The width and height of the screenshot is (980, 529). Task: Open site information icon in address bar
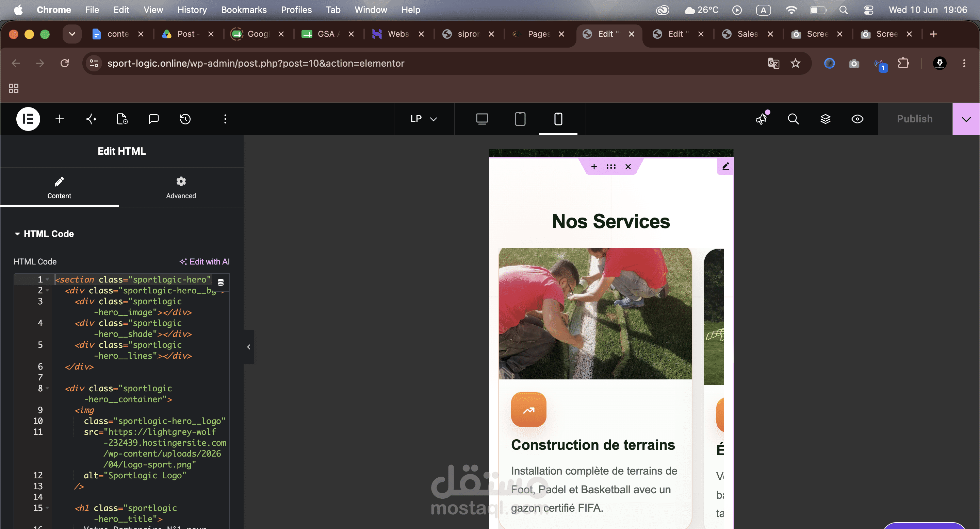[x=94, y=63]
